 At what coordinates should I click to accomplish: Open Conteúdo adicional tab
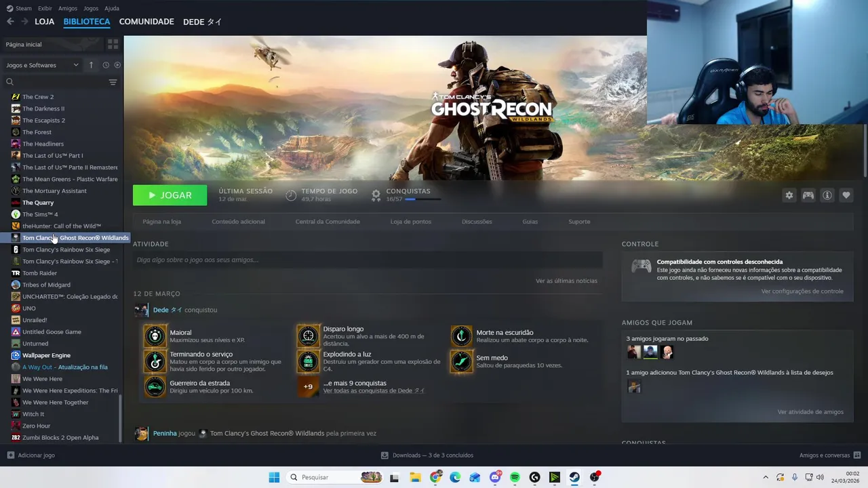238,222
